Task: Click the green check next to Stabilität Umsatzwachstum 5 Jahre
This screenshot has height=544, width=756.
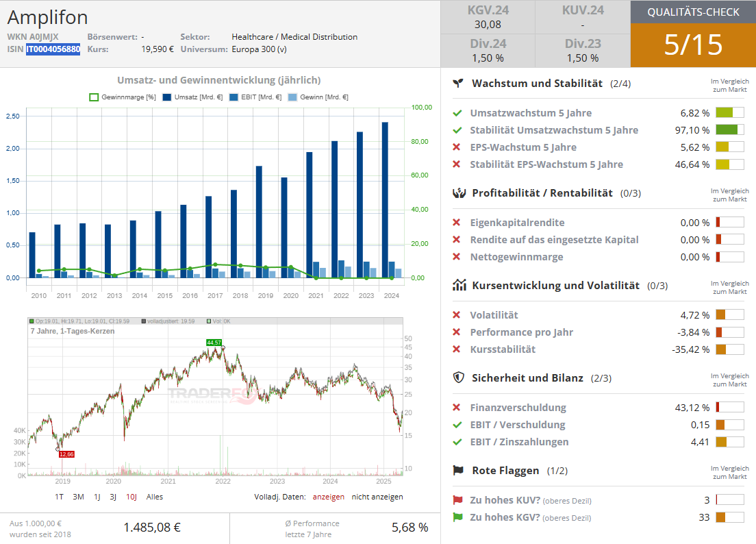Action: 457,130
